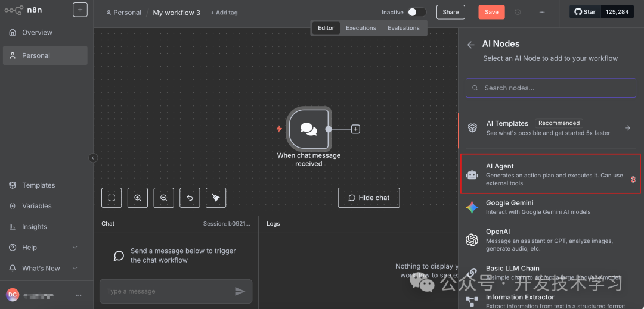The width and height of the screenshot is (644, 309).
Task: Click Add tag link
Action: [224, 13]
